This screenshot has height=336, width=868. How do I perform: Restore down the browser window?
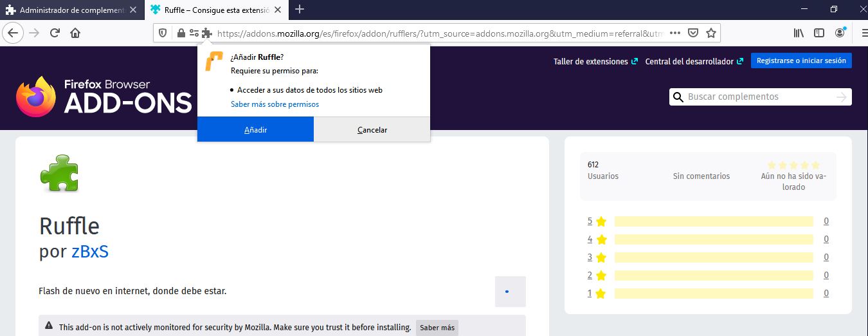click(x=834, y=9)
